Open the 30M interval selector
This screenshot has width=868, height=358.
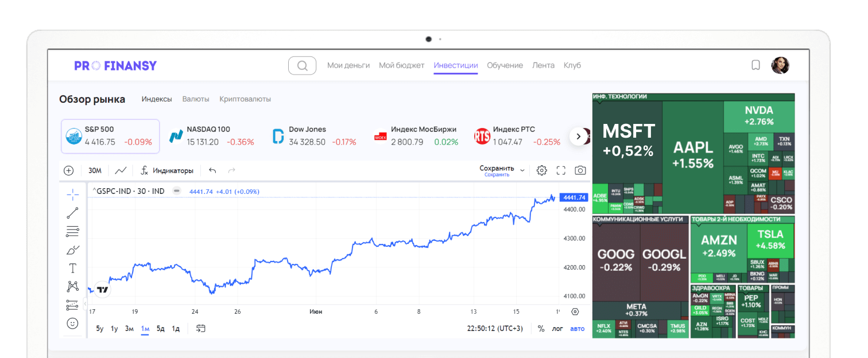click(x=95, y=170)
